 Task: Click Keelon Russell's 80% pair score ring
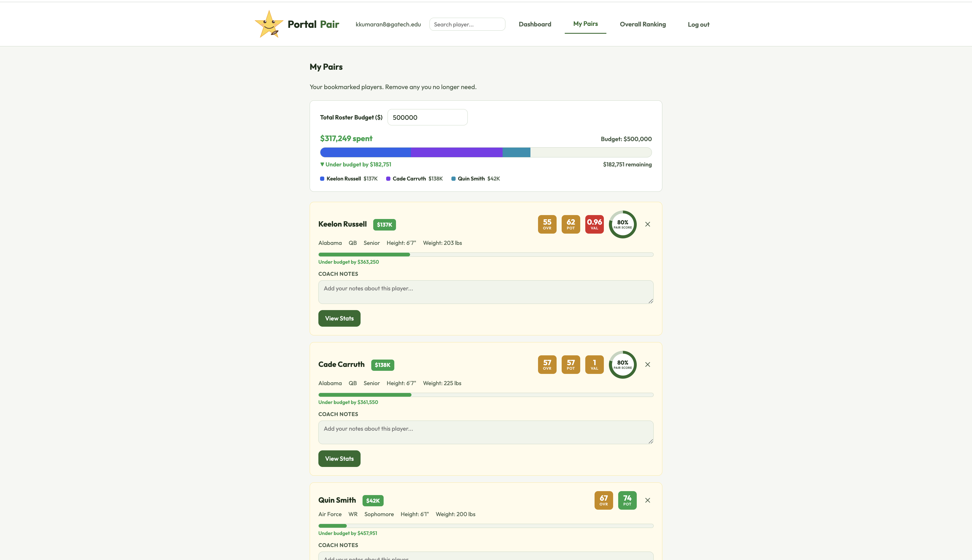pos(623,224)
